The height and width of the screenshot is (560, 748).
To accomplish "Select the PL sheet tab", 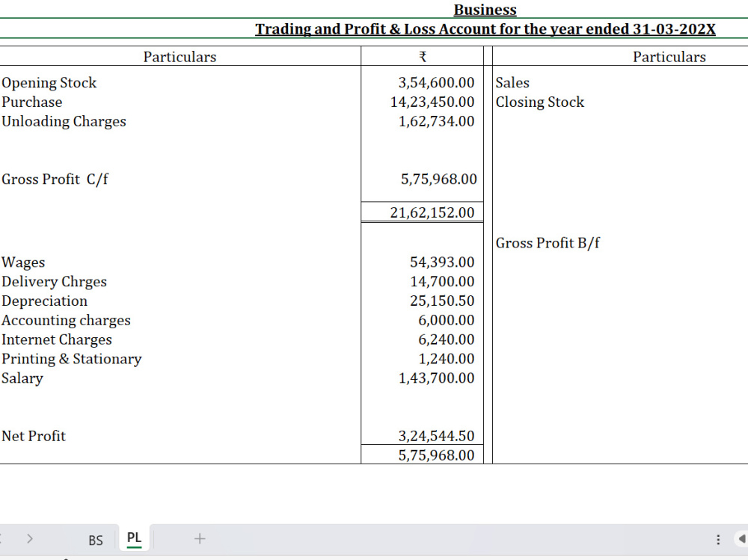I will coord(134,538).
